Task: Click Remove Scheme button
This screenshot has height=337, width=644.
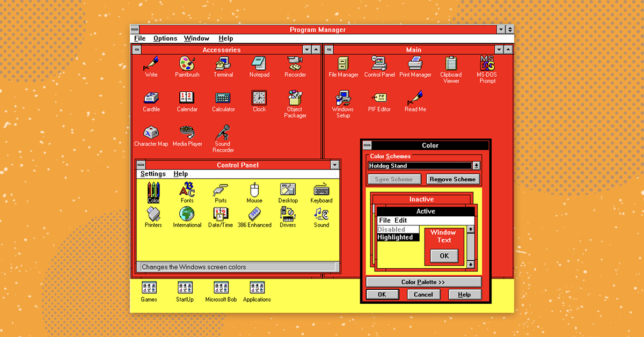Action: click(x=452, y=179)
